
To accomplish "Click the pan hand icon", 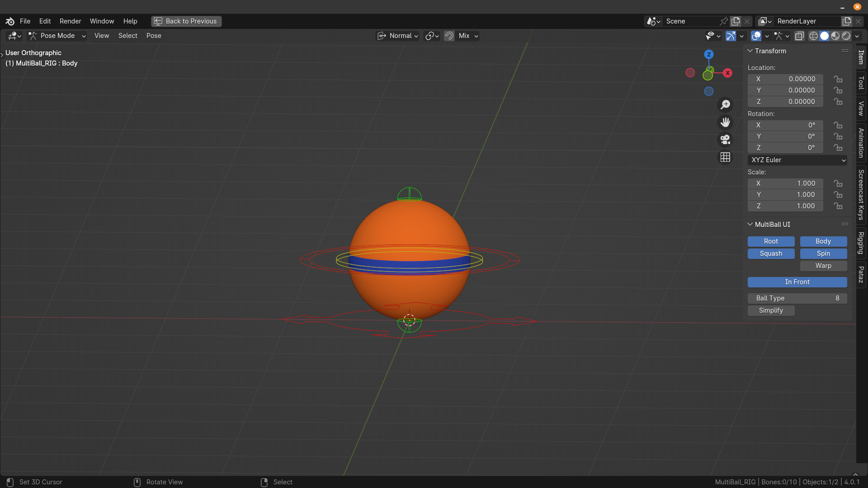I will click(725, 122).
